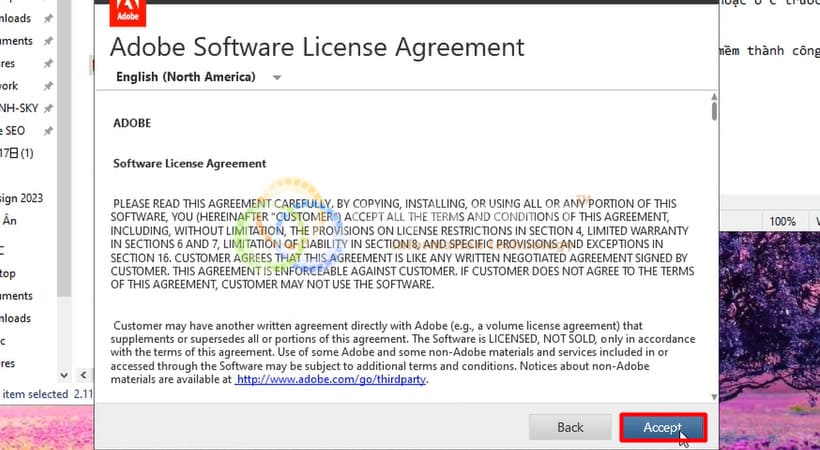
Task: Click the pin icon beside the SEO folder
Action: [x=48, y=131]
